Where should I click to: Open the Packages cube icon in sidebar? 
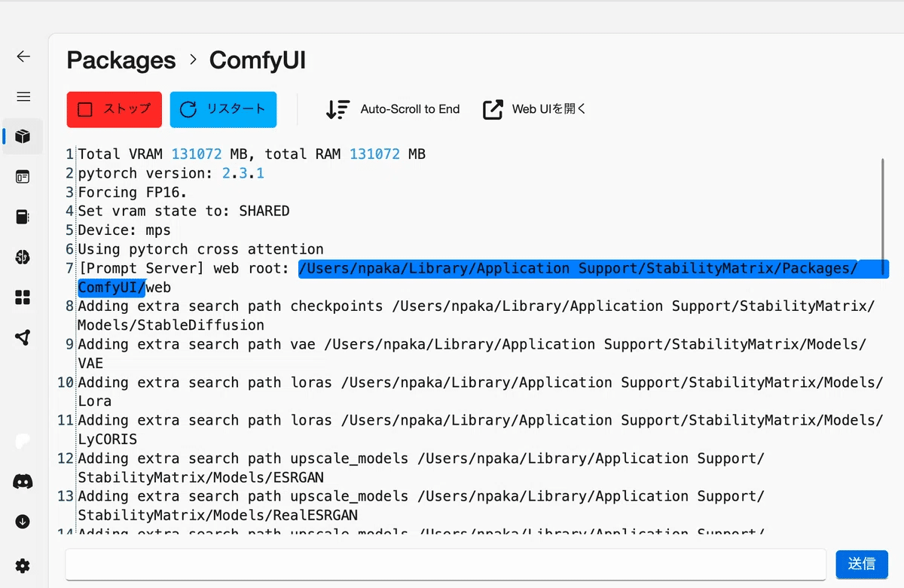point(23,136)
